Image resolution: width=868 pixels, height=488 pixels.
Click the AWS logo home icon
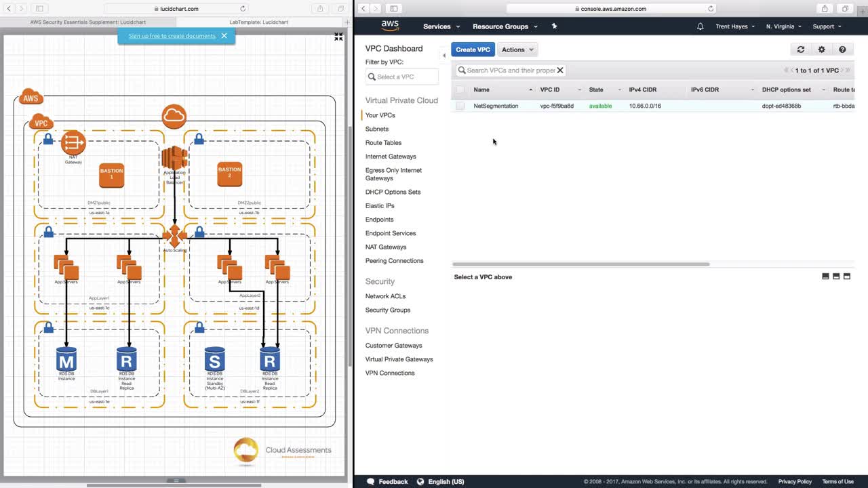390,26
